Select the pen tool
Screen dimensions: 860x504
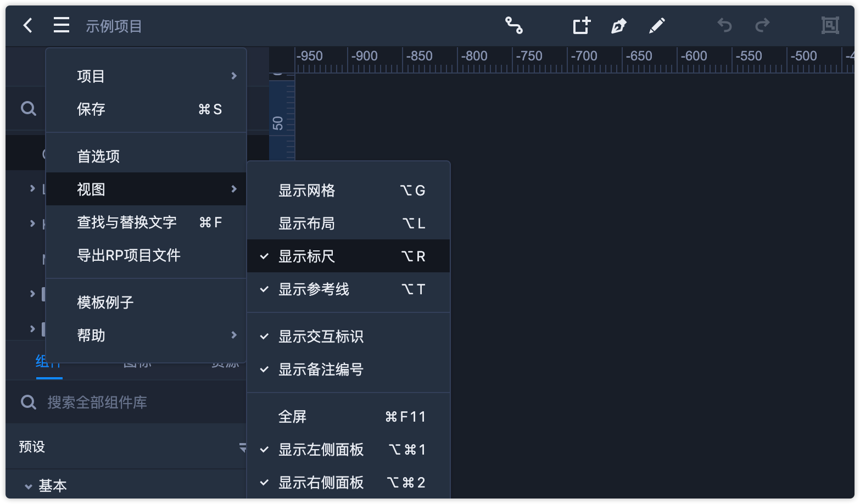(x=619, y=25)
